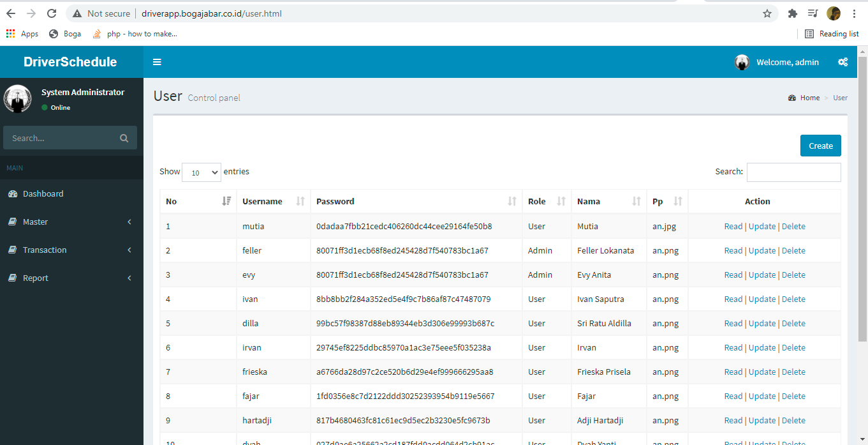
Task: Click Read for user mutia
Action: [733, 226]
